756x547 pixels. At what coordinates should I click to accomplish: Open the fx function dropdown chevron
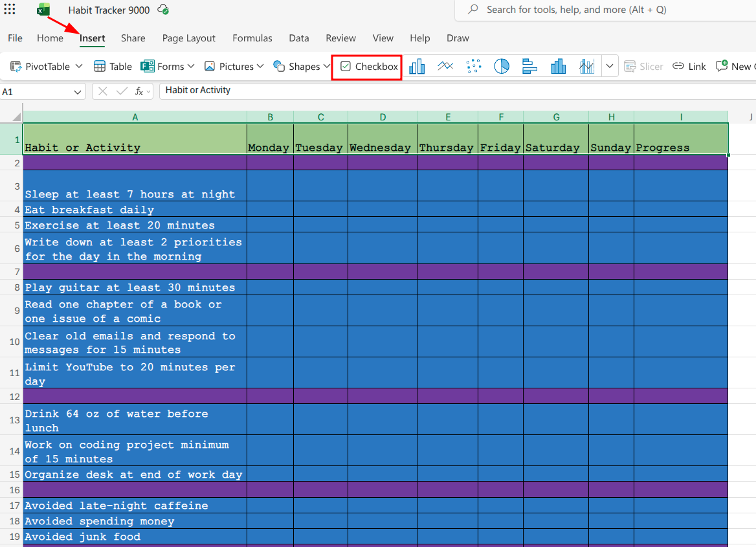click(x=148, y=92)
